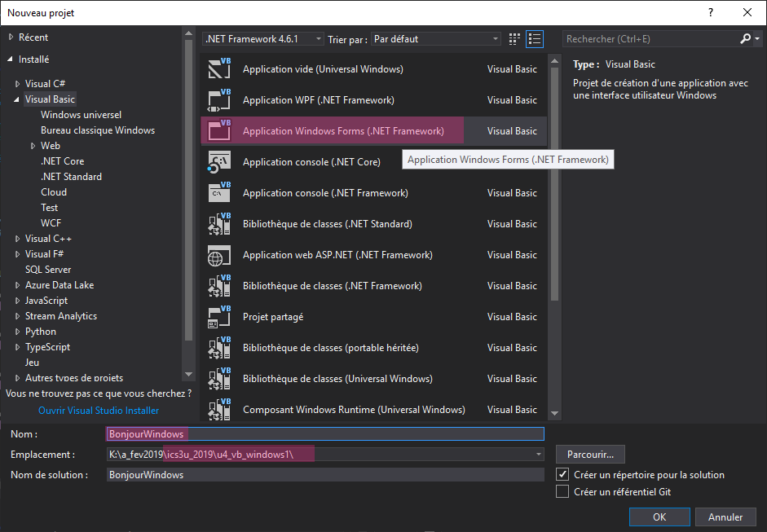The height and width of the screenshot is (532, 767).
Task: Click the Emplacement path text field
Action: [320, 455]
